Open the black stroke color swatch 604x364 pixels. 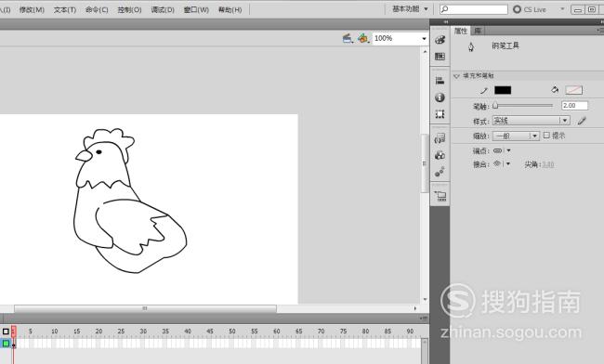coord(503,90)
